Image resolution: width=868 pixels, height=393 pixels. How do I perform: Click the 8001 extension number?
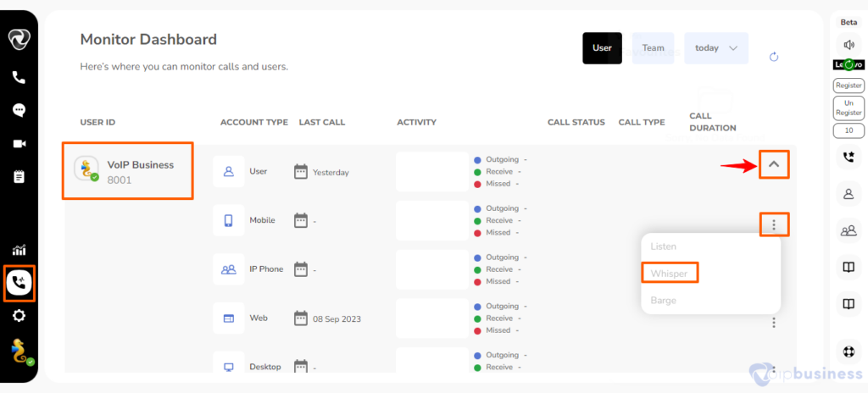(x=119, y=180)
